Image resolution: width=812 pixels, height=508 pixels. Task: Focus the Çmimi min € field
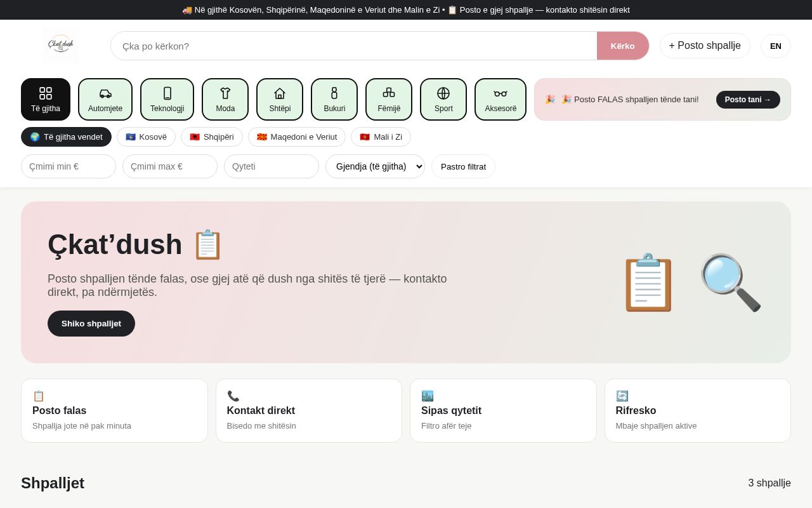pyautogui.click(x=69, y=166)
